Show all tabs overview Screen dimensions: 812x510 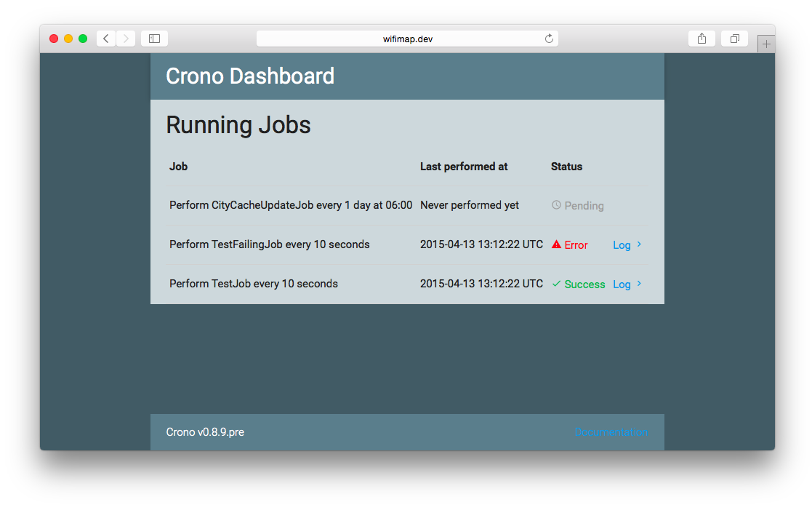pyautogui.click(x=734, y=39)
